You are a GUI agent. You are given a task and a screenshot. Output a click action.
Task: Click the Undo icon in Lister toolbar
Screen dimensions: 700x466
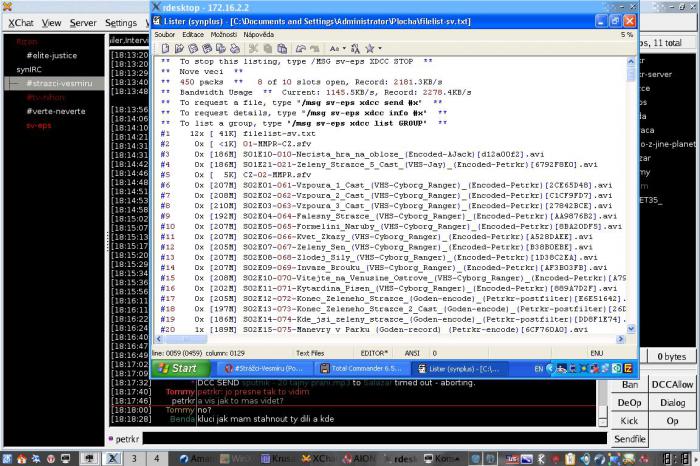pyautogui.click(x=300, y=48)
